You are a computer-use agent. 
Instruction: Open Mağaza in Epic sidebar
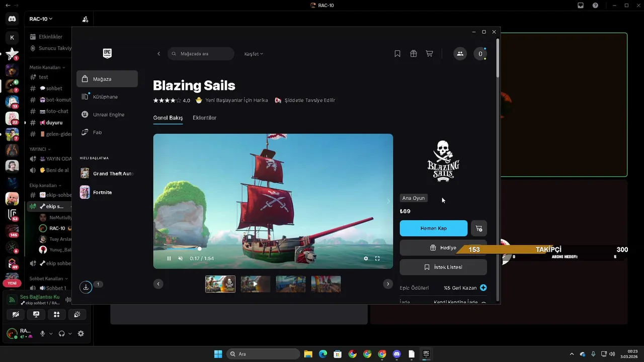107,79
